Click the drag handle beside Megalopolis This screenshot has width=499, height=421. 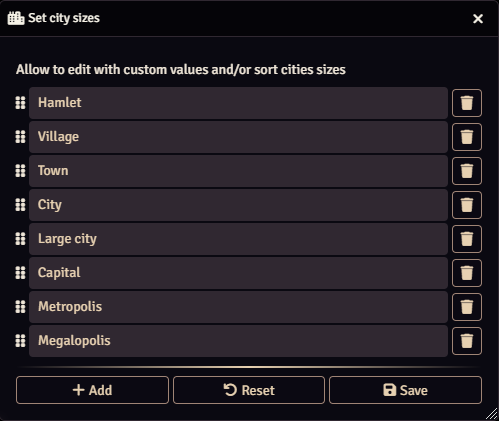pyautogui.click(x=20, y=341)
